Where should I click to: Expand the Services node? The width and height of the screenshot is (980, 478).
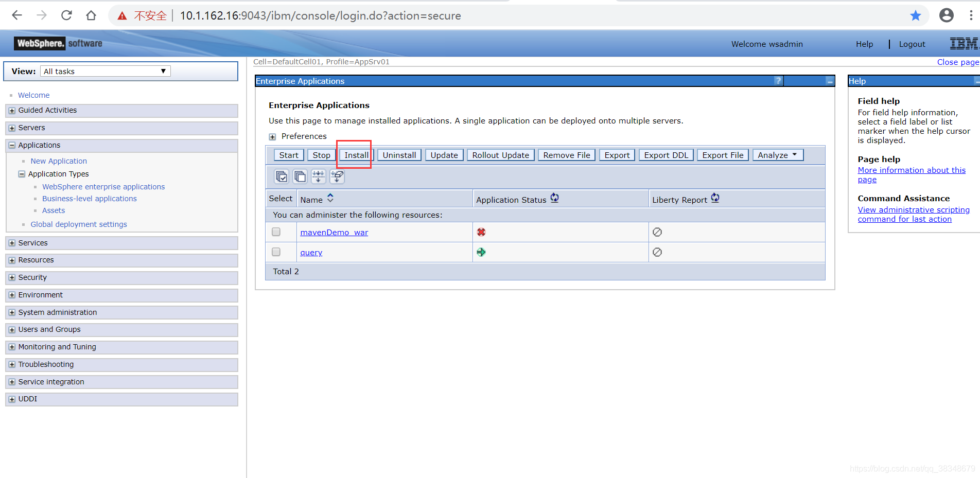12,243
